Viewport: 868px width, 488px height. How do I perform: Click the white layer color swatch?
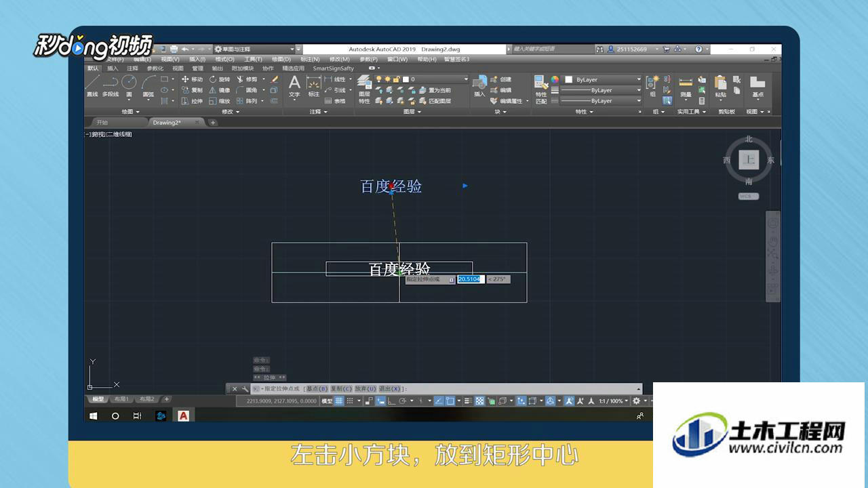point(405,79)
